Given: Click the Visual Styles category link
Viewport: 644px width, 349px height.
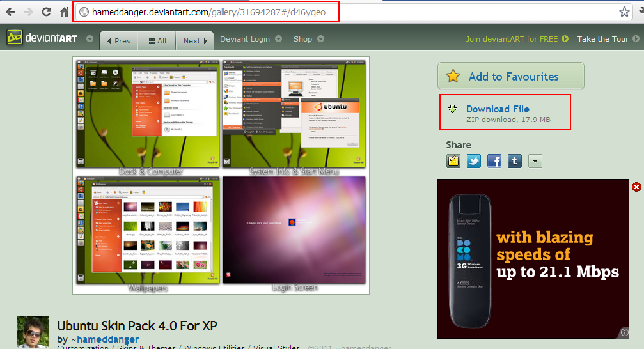Looking at the screenshot, I should click(276, 347).
